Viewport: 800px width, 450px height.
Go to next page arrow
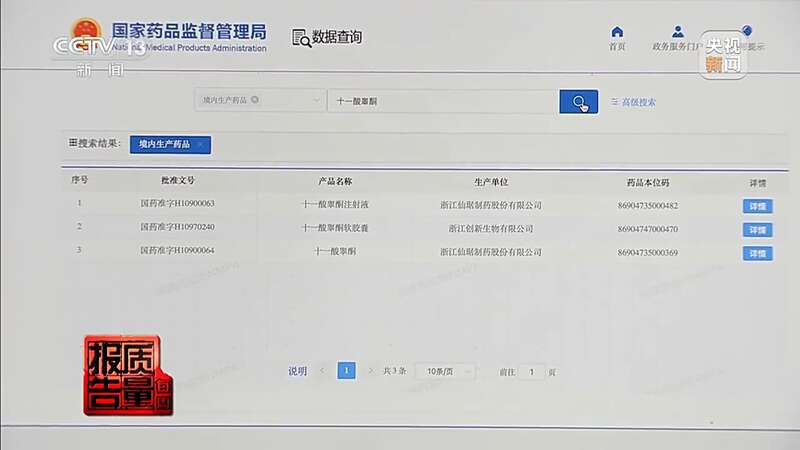(370, 371)
